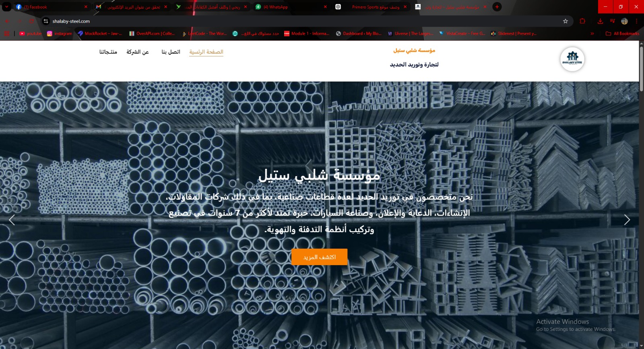Close the Gmail tab
Screen dimensions: 644x349
[x=165, y=7]
